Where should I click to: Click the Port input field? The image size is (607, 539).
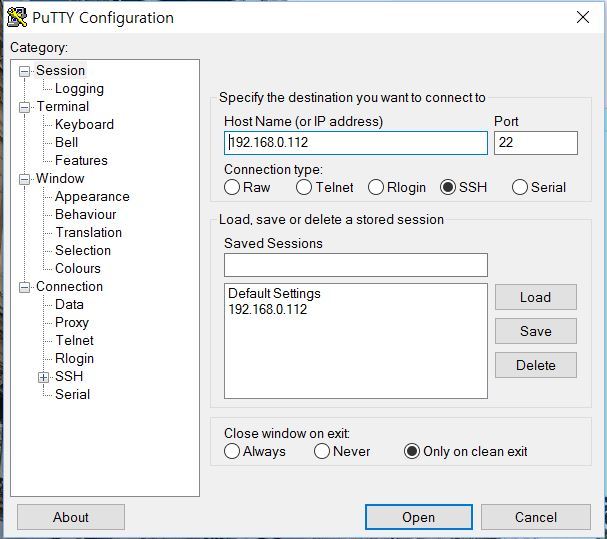536,143
